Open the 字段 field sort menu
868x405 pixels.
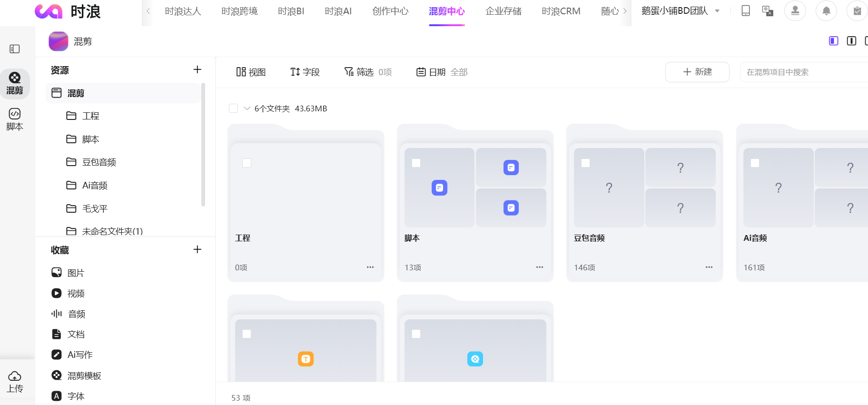[x=305, y=72]
